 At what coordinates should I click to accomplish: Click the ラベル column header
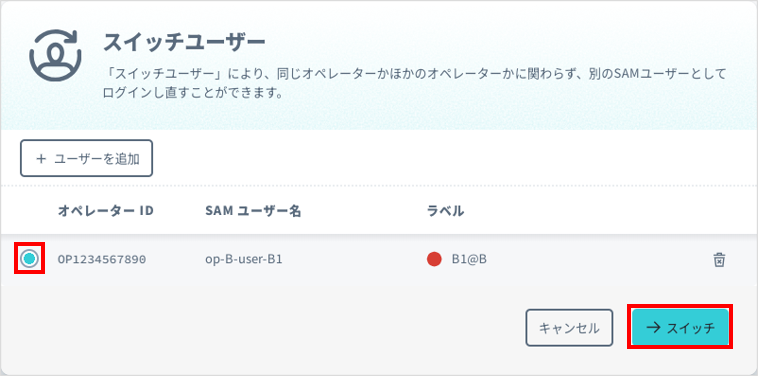tap(445, 211)
